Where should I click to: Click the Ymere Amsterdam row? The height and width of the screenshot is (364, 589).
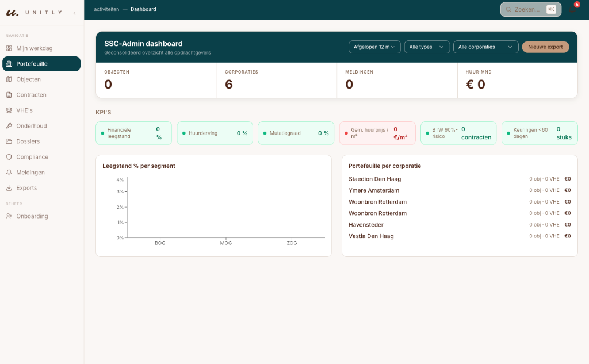coord(460,190)
